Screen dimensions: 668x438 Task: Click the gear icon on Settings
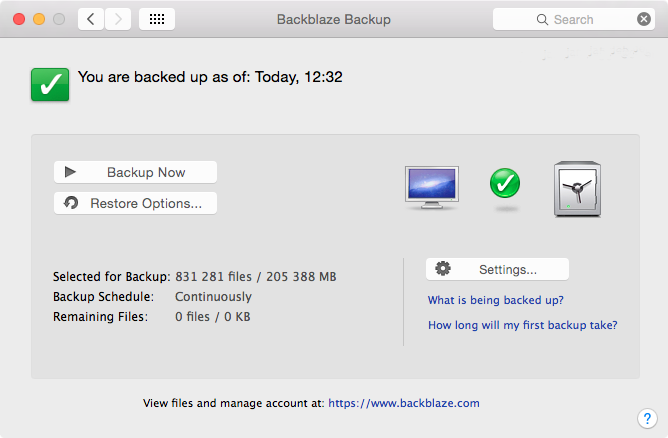[x=443, y=268]
